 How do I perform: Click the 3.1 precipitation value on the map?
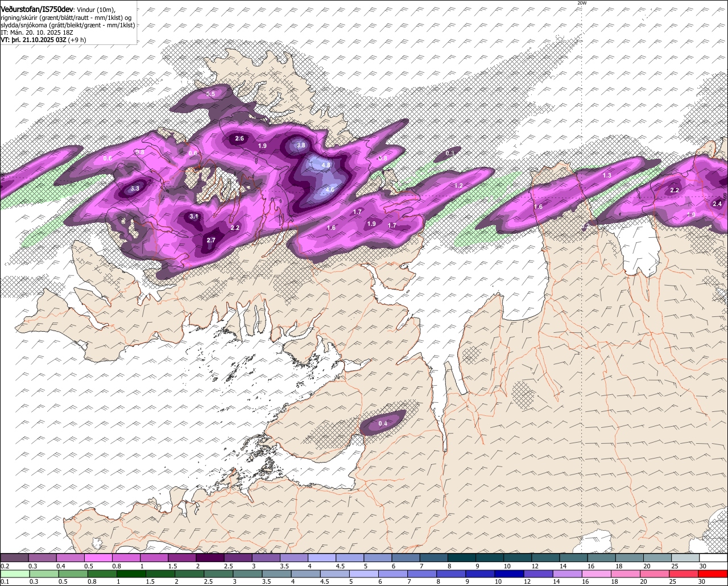pyautogui.click(x=194, y=216)
